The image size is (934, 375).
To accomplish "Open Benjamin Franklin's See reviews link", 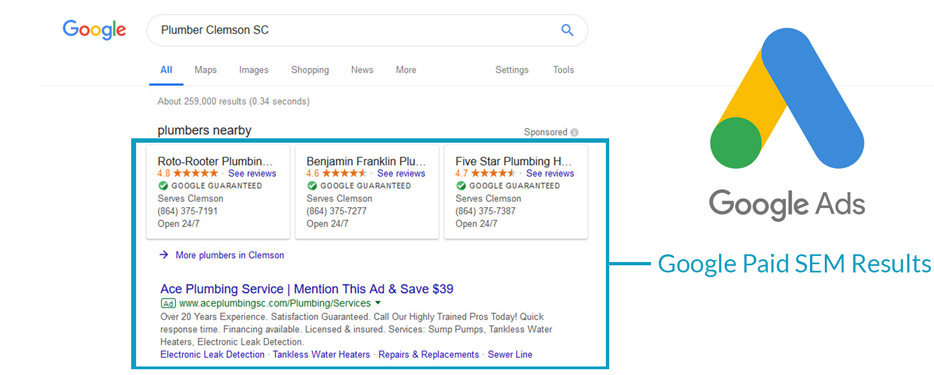I will coord(401,173).
